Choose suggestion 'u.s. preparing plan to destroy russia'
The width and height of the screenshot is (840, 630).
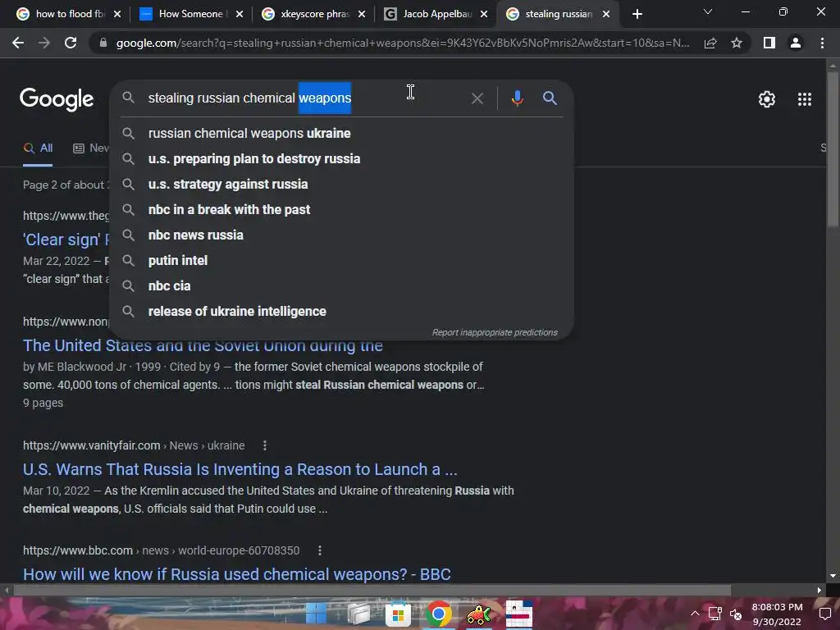point(341,159)
